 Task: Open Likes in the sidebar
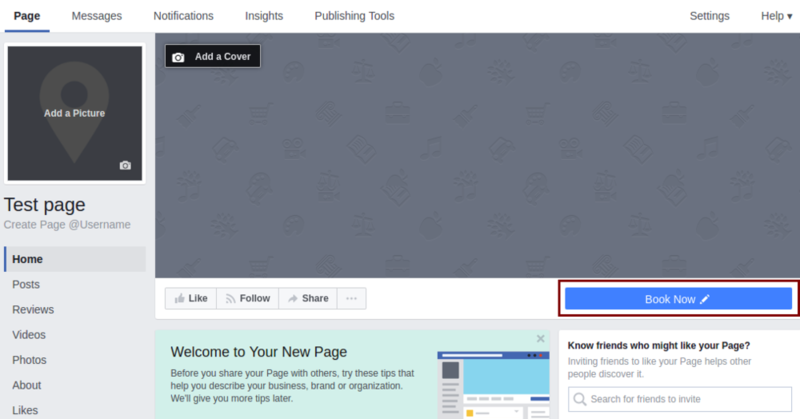pos(25,410)
